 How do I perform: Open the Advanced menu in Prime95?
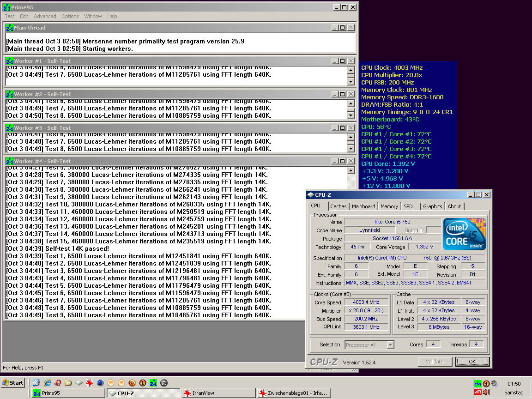pos(45,16)
